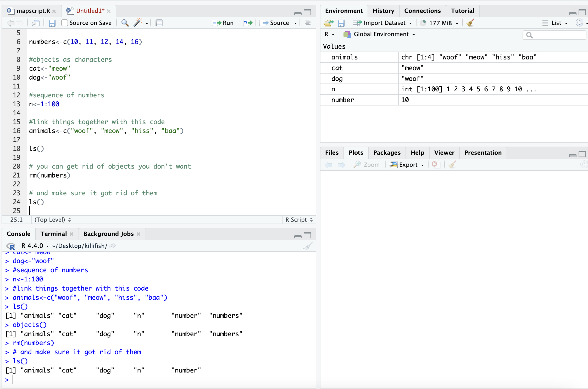Click the find/replace magnifier icon

point(125,23)
